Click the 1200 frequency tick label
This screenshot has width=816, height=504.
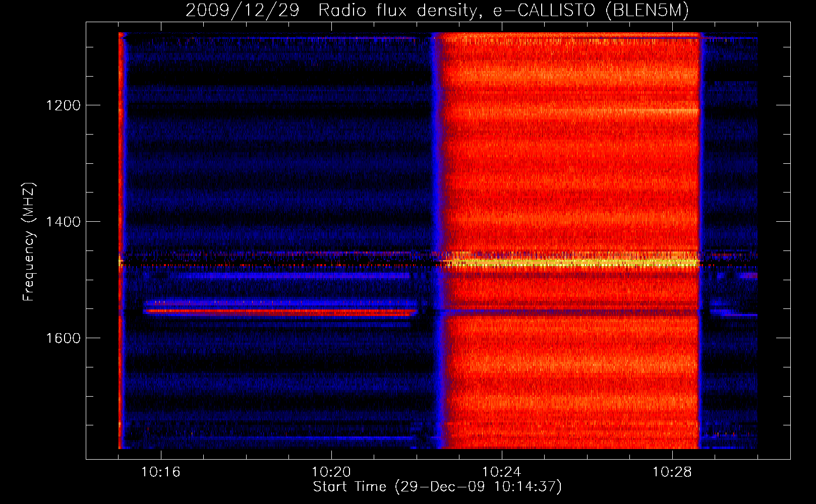click(x=63, y=105)
